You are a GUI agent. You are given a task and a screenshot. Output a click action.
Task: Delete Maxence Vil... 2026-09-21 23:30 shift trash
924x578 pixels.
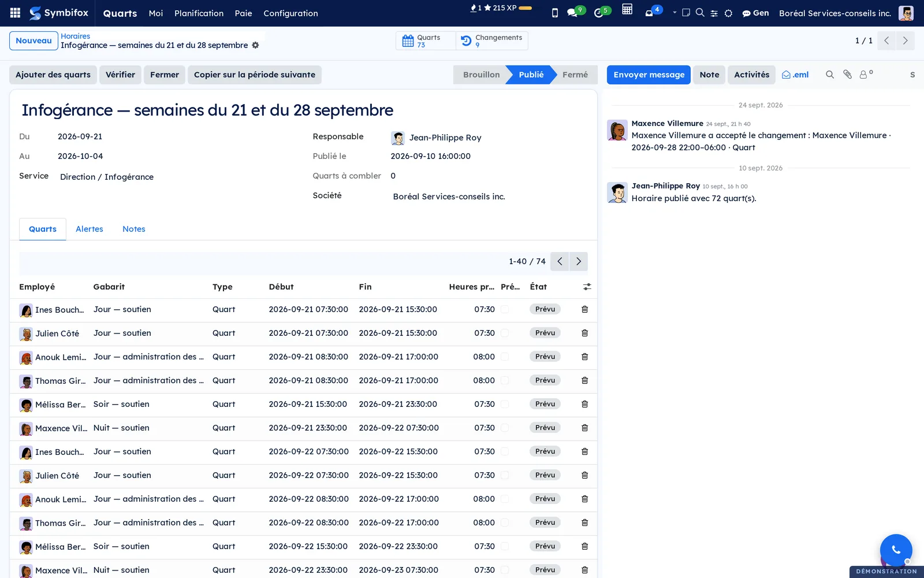584,428
